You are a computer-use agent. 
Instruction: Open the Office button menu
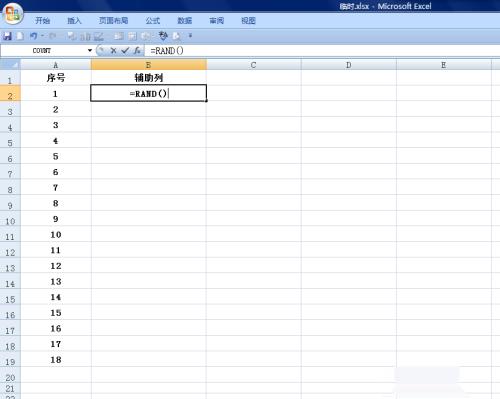tap(12, 13)
